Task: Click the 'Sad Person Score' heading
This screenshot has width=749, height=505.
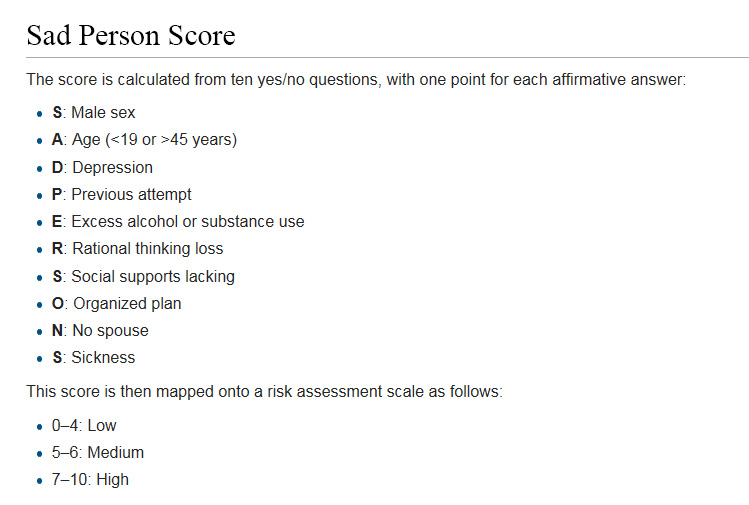Action: (131, 36)
